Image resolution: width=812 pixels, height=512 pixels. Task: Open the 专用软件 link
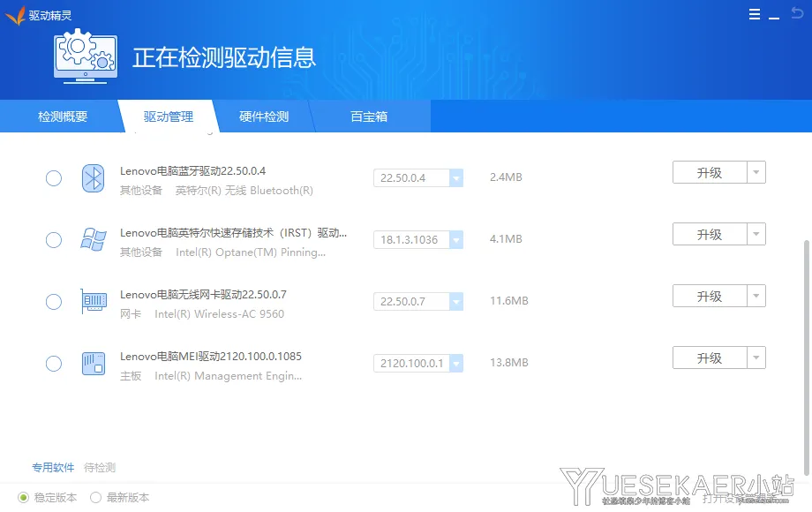53,468
